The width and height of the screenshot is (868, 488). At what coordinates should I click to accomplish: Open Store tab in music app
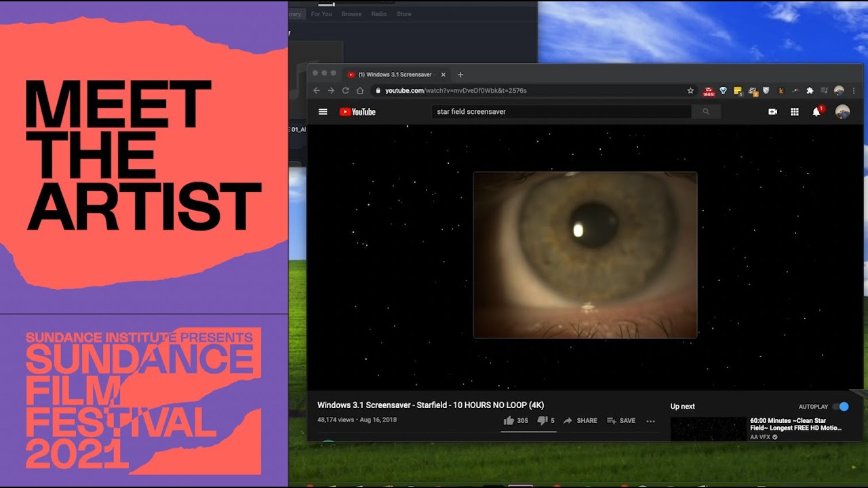[404, 14]
